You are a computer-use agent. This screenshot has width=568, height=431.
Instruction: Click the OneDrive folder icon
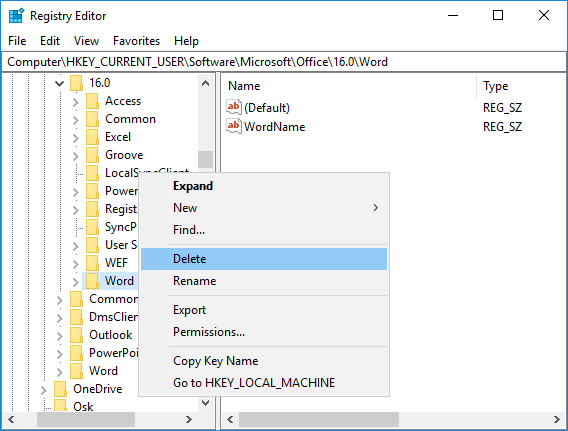point(60,389)
